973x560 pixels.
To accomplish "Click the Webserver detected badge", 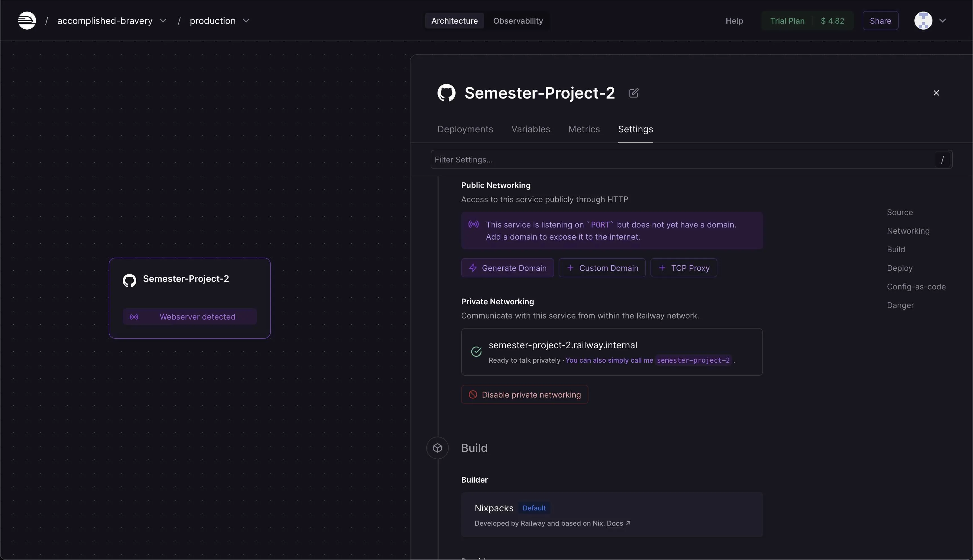I will tap(189, 316).
